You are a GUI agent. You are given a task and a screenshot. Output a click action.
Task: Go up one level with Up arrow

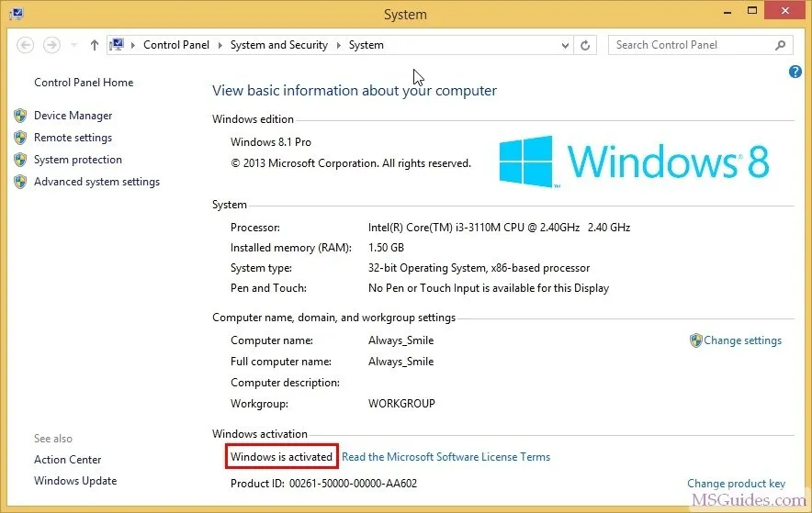pos(95,45)
